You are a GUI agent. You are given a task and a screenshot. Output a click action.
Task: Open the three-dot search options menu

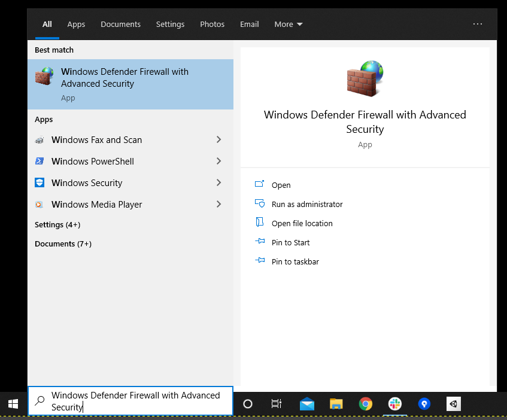(x=478, y=24)
